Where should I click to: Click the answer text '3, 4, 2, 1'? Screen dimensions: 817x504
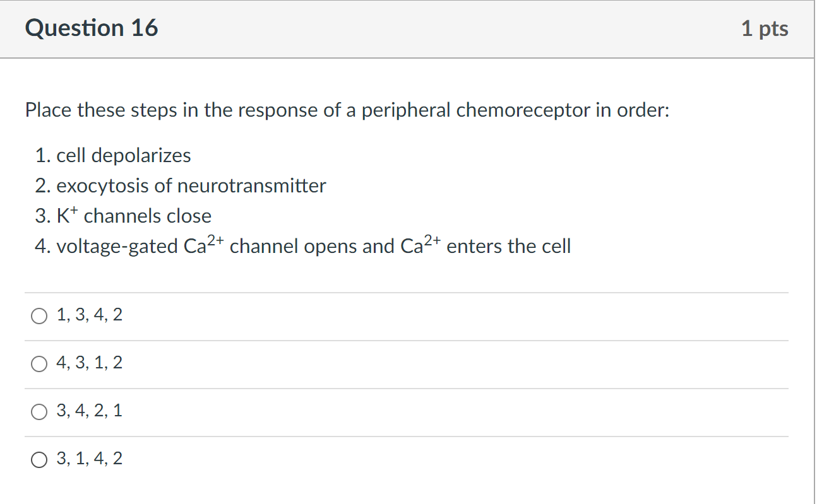[88, 411]
